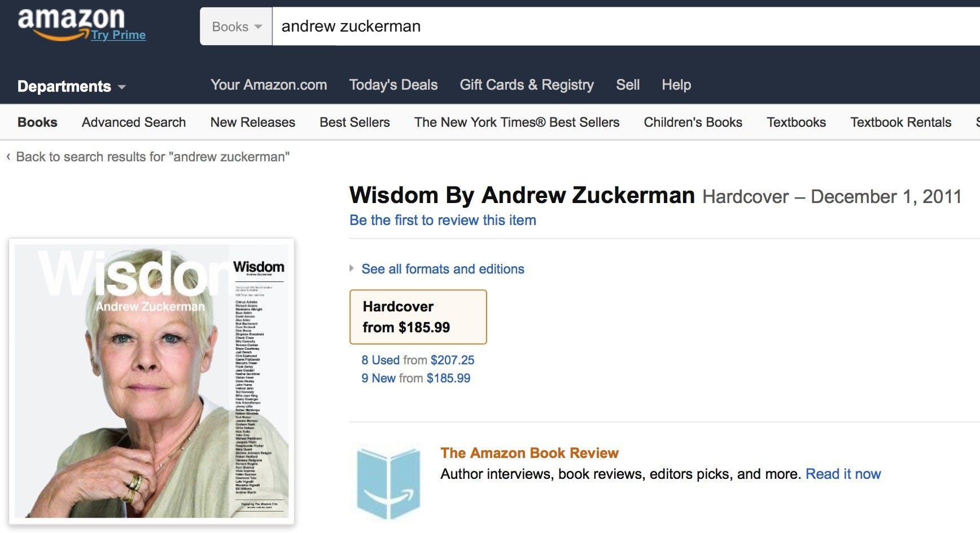The height and width of the screenshot is (533, 980).
Task: Open Advanced Search
Action: (x=134, y=122)
